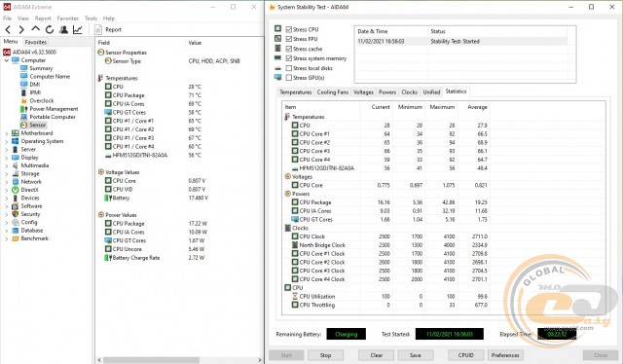Click the Software icon in tree

(16, 205)
